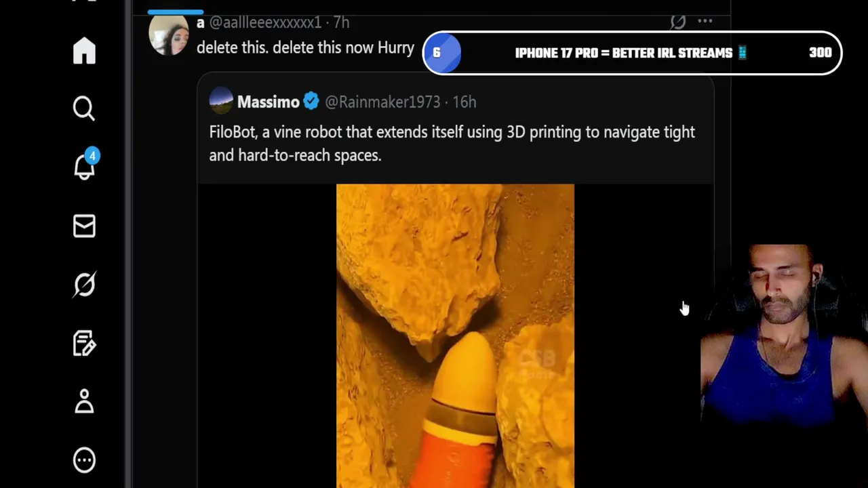Open Messages envelope icon
This screenshot has width=868, height=488.
point(84,226)
